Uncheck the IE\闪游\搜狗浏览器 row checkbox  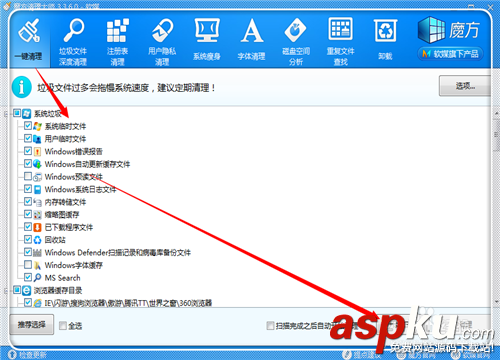click(28, 303)
